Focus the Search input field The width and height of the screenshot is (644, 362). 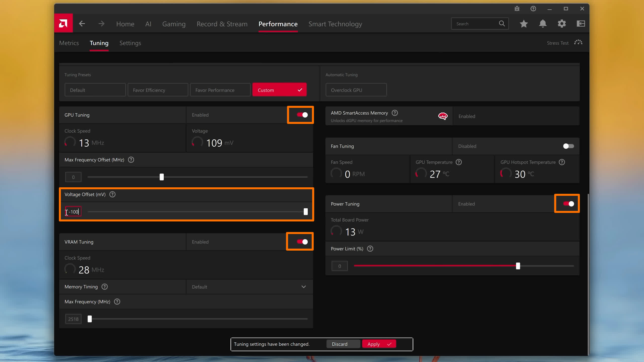[x=480, y=24]
